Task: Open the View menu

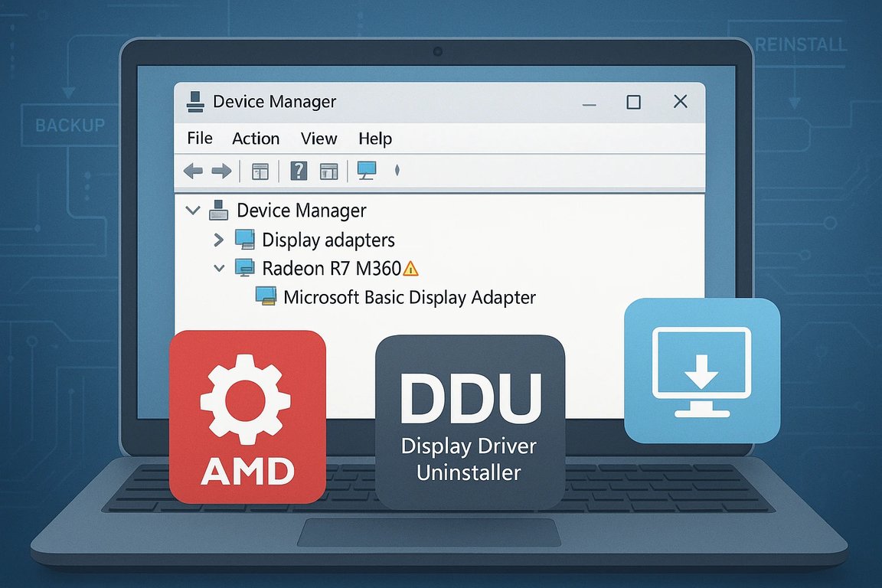Action: (x=318, y=139)
